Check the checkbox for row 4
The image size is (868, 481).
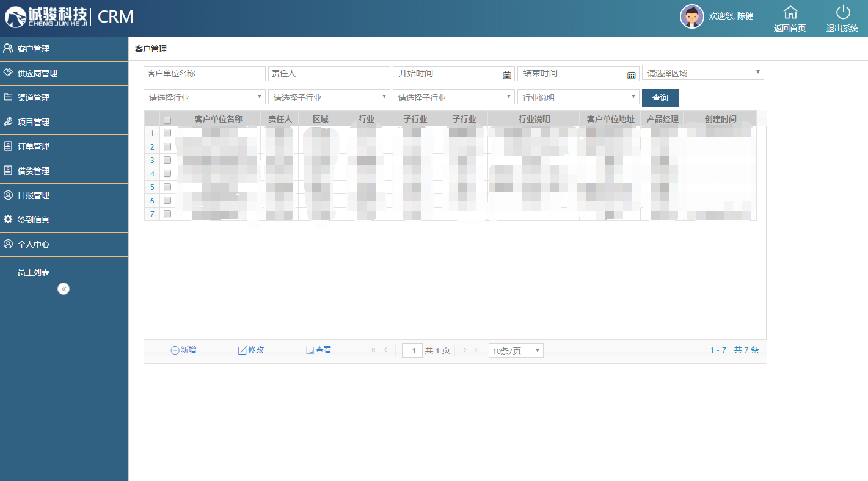click(x=167, y=173)
